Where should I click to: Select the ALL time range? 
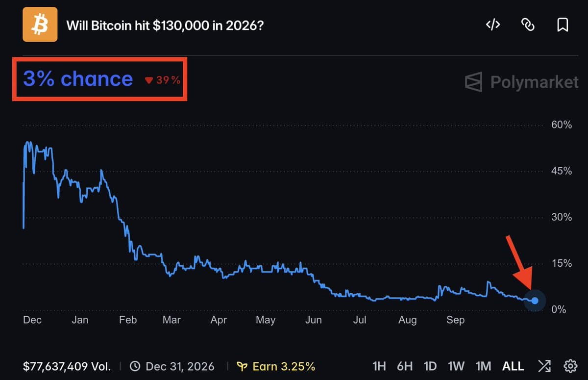(513, 366)
